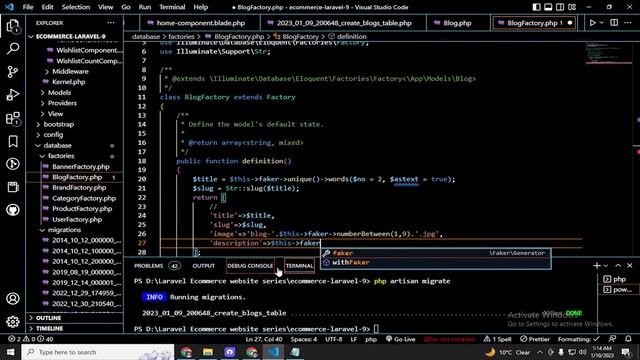Click the taskbar search box
Screen dimensions: 640x360
[x=98, y=352]
